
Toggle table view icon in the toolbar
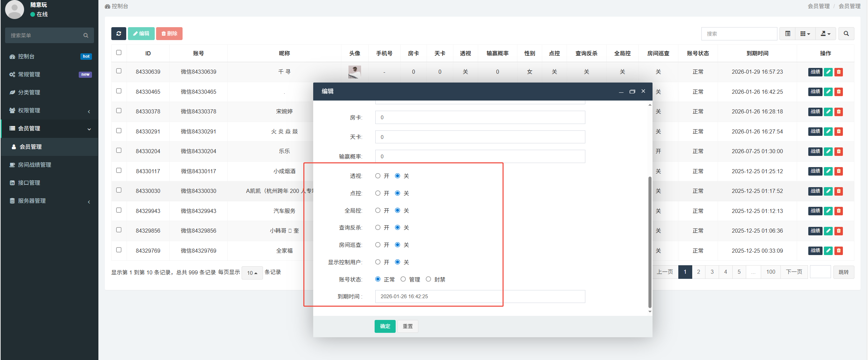pos(788,34)
